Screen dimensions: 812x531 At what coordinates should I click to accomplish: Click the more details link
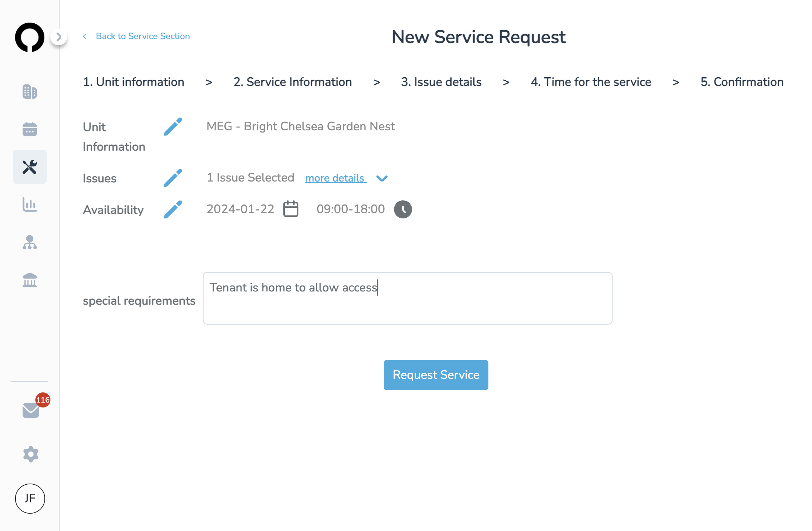point(336,178)
